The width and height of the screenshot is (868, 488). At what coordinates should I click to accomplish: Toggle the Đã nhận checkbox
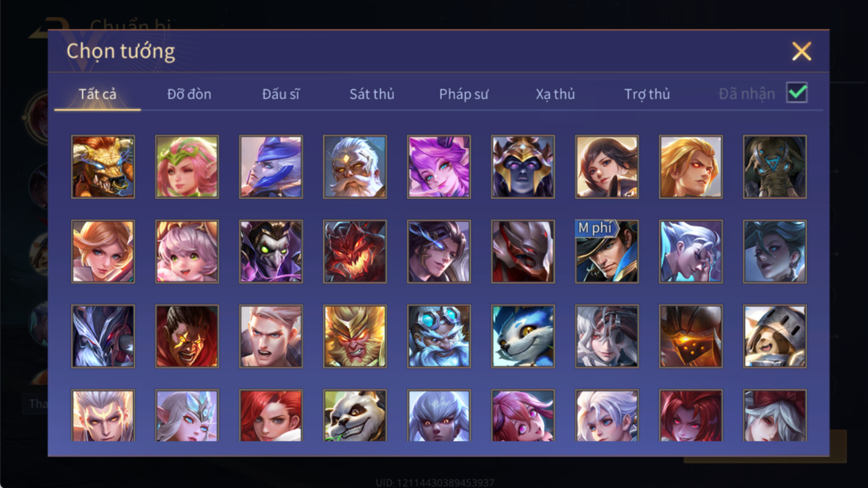(x=797, y=94)
